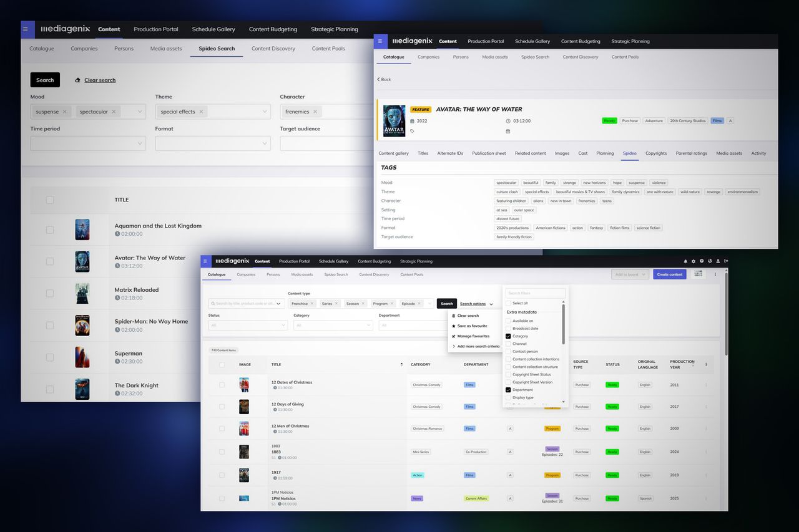Screen dimensions: 799x532
Task: Remove the 'frenemies' character tag
Action: pyautogui.click(x=315, y=112)
